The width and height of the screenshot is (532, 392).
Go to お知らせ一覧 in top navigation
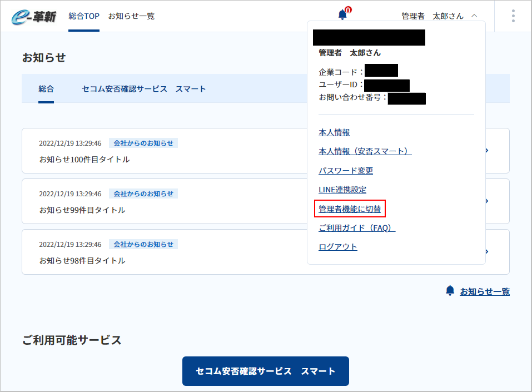(131, 16)
